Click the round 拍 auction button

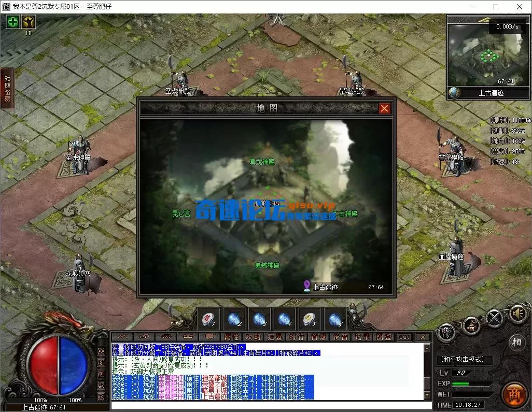[x=517, y=342]
